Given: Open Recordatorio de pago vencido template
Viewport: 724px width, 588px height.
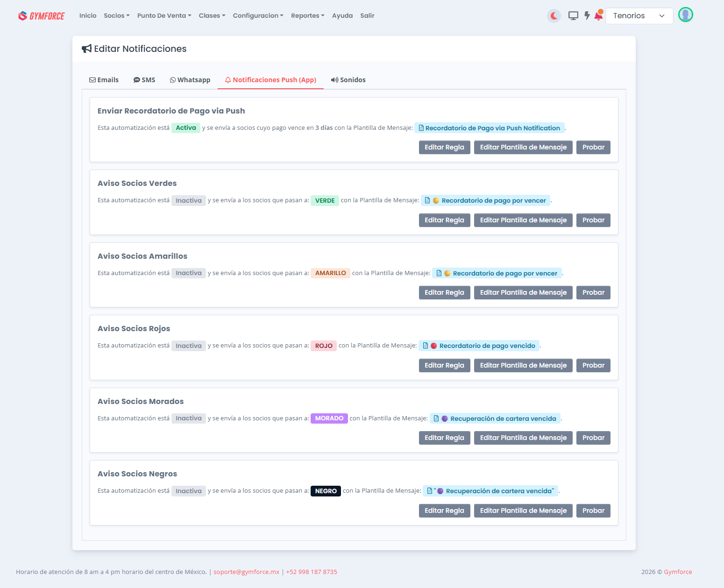Looking at the screenshot, I should 479,346.
